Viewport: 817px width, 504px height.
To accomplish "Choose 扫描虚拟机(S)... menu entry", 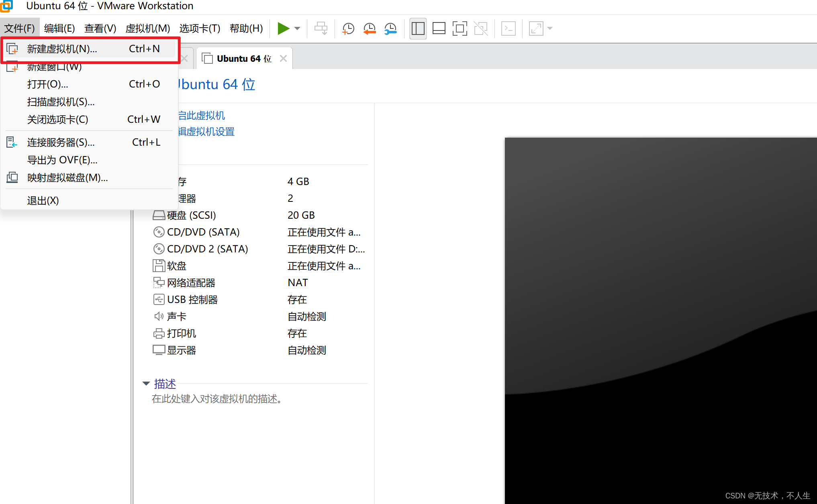I will [x=90, y=102].
